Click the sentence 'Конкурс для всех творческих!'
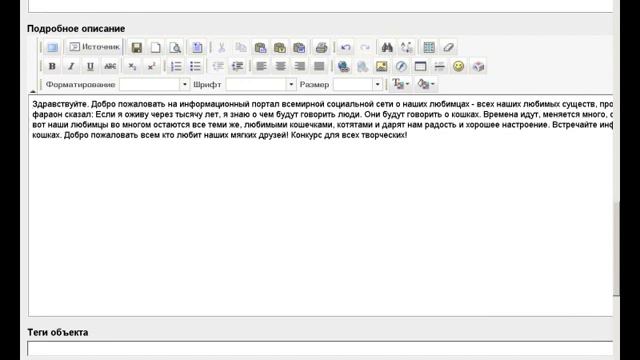 349,135
